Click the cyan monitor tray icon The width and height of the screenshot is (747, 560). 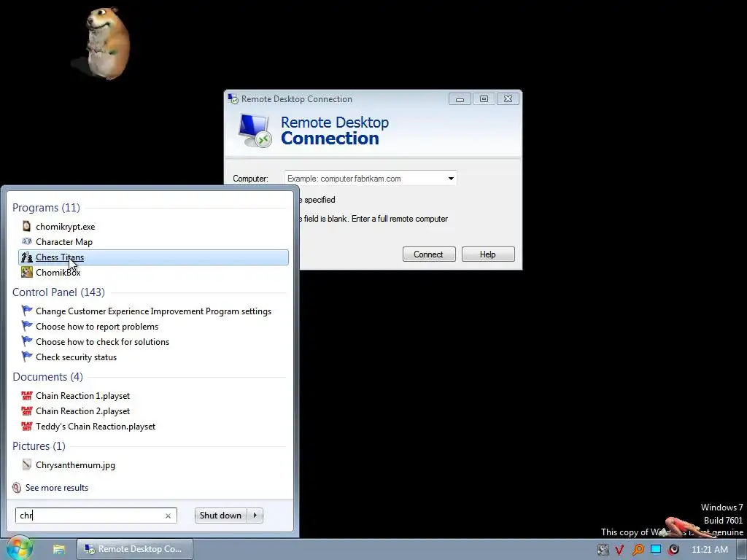[x=656, y=549]
